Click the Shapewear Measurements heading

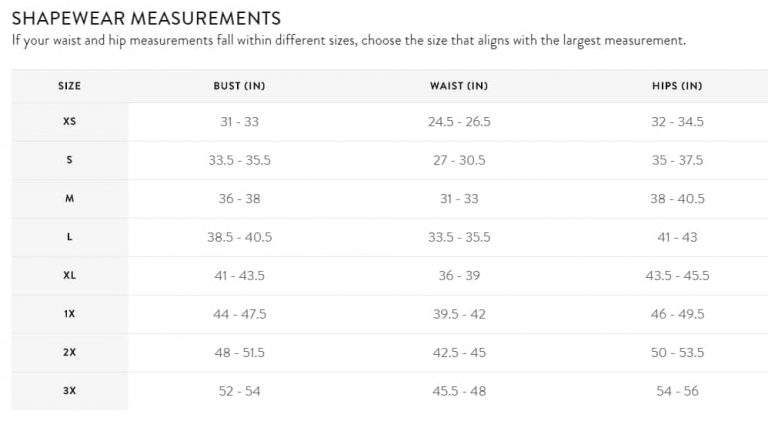(146, 18)
